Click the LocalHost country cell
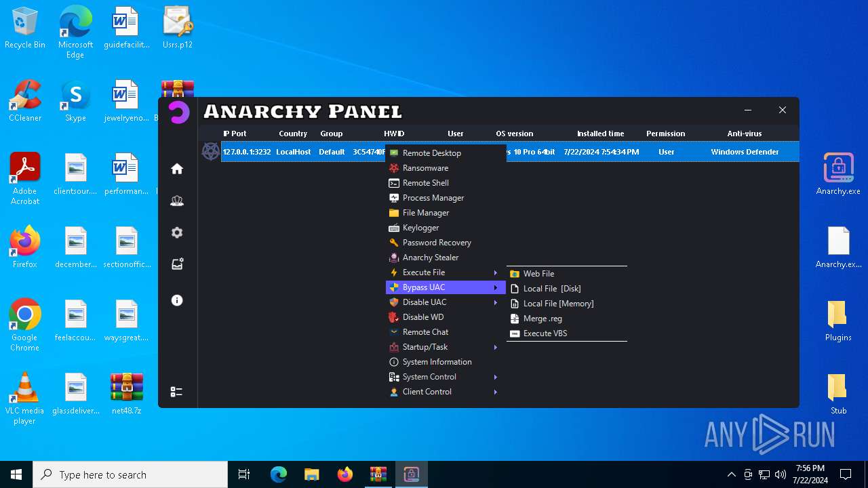 click(x=294, y=152)
